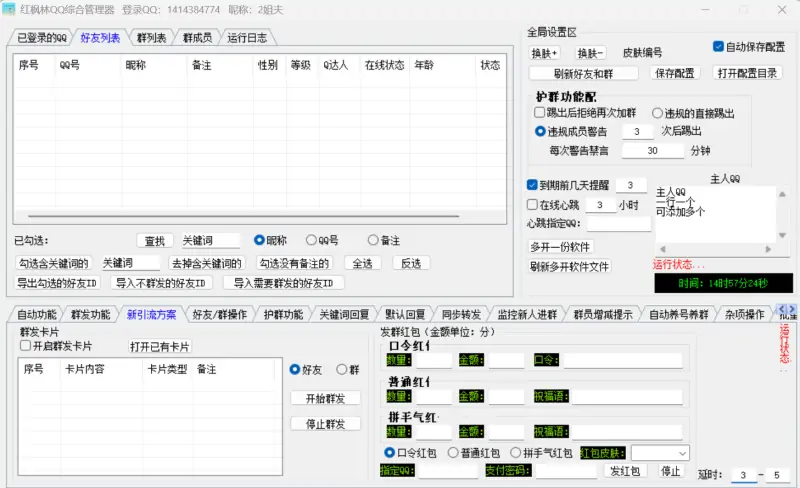Go to the 运行日志 tab

tap(246, 38)
